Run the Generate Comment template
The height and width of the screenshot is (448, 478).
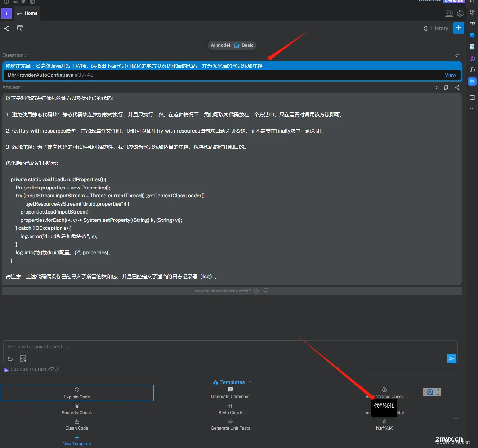pos(231,393)
